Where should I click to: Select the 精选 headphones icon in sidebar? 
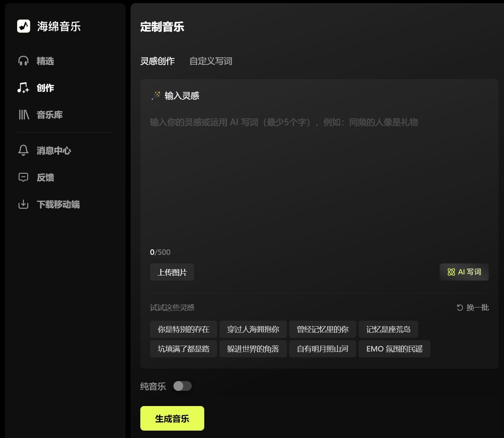(23, 61)
